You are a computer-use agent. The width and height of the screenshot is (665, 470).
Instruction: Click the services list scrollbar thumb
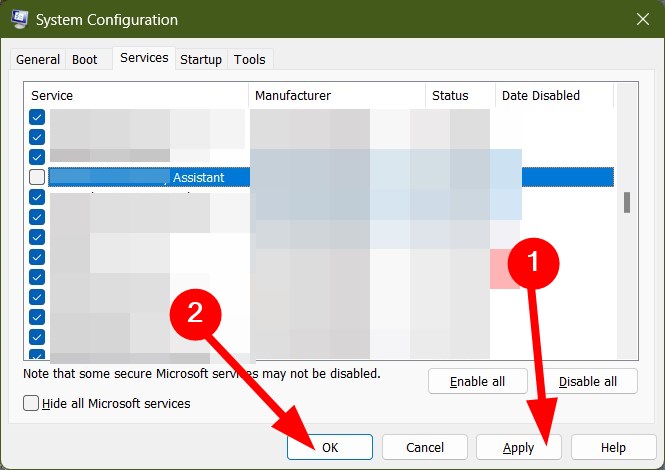(x=627, y=202)
